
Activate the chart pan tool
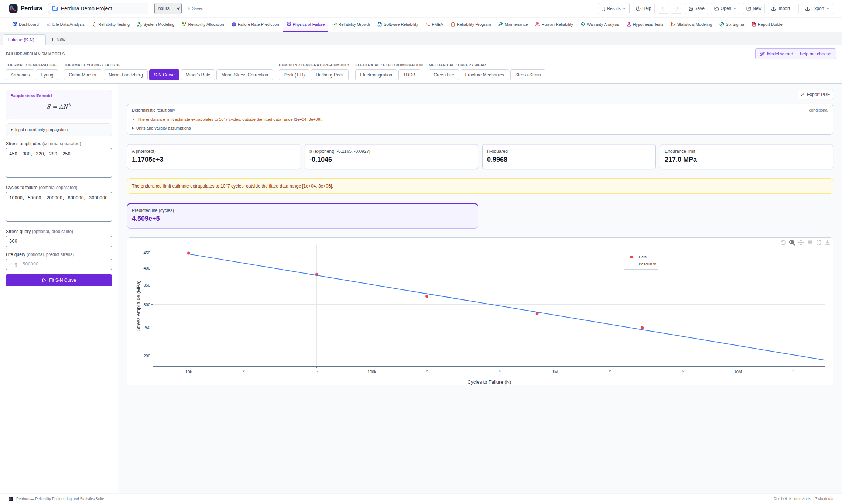pos(801,243)
